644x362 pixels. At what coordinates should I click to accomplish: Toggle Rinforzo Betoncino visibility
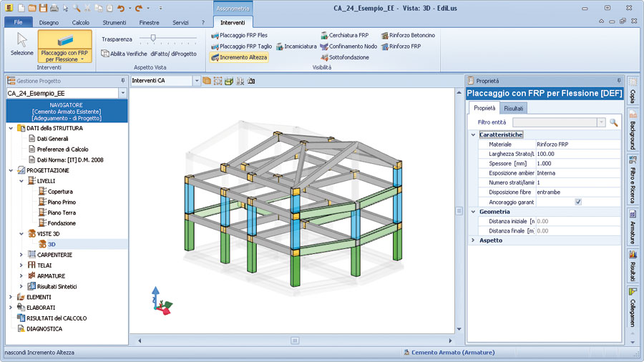408,35
